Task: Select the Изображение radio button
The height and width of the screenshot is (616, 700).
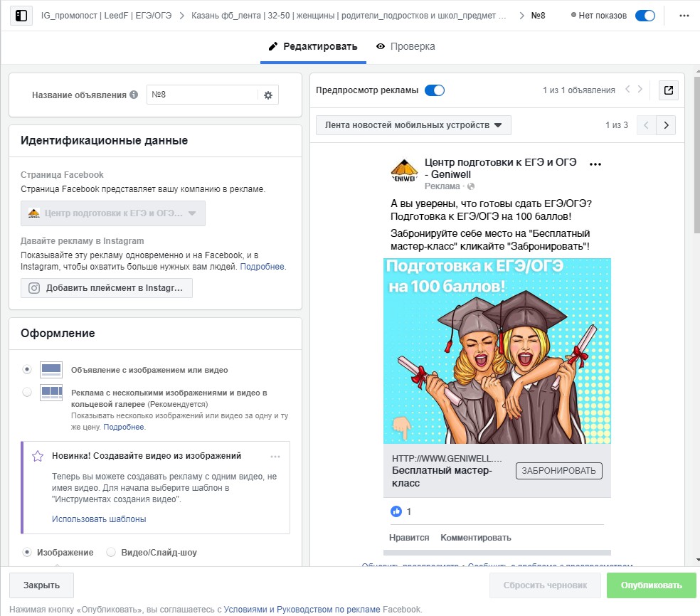Action: [x=27, y=552]
